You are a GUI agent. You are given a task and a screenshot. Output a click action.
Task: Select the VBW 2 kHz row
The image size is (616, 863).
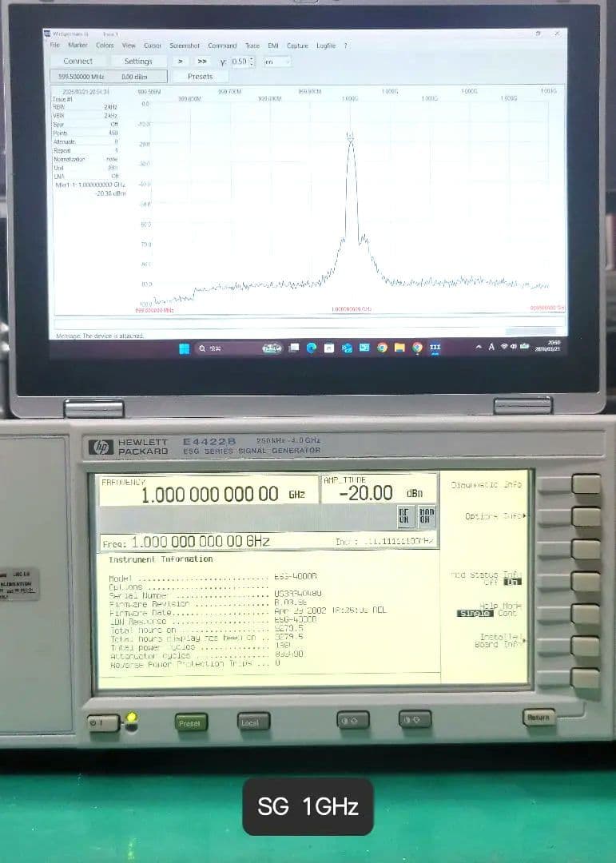pos(85,116)
